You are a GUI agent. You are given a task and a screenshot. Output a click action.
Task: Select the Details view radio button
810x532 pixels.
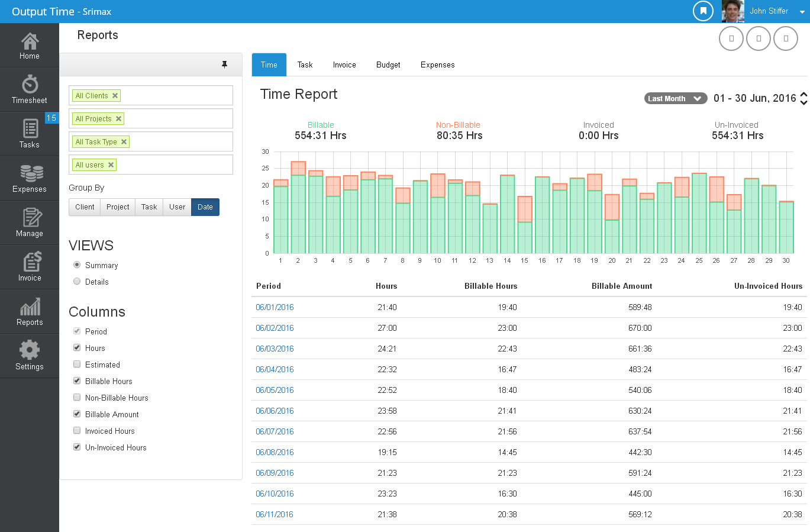point(77,281)
